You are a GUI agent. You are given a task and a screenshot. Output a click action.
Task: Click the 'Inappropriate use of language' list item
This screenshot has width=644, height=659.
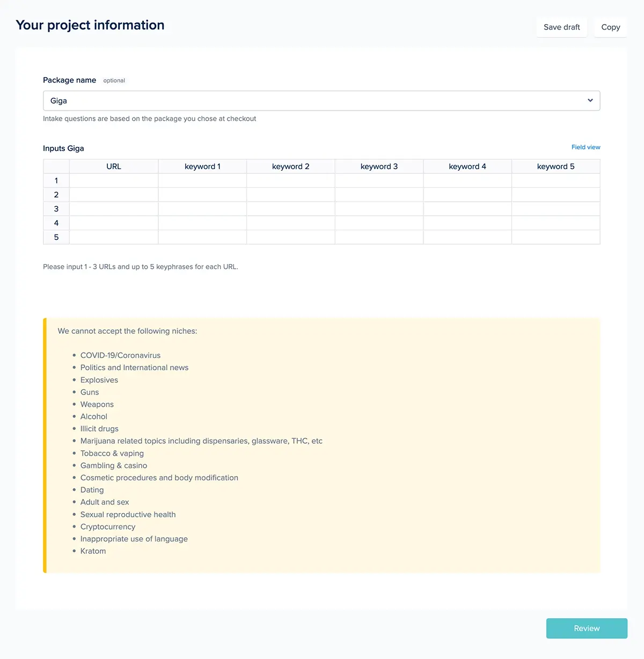click(134, 539)
